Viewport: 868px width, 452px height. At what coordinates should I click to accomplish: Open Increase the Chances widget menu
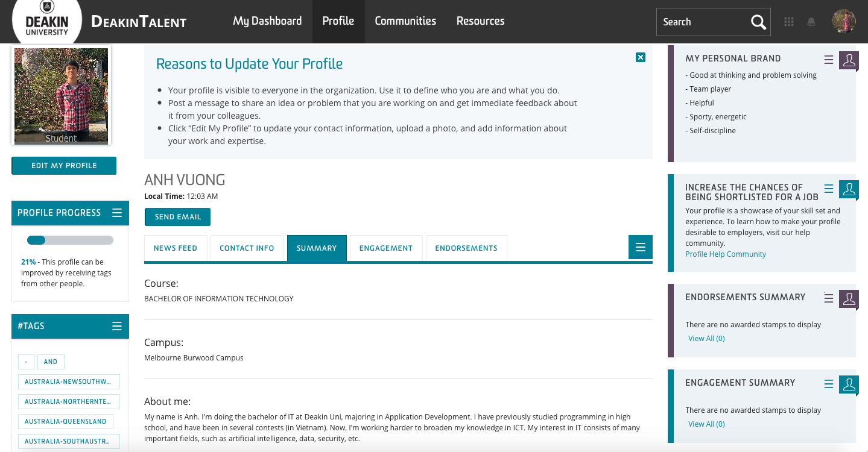point(829,189)
